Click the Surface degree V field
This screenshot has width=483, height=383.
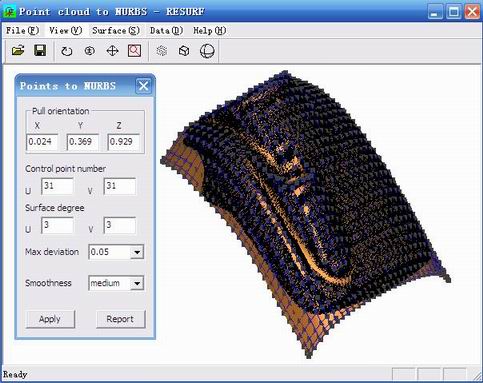(120, 225)
